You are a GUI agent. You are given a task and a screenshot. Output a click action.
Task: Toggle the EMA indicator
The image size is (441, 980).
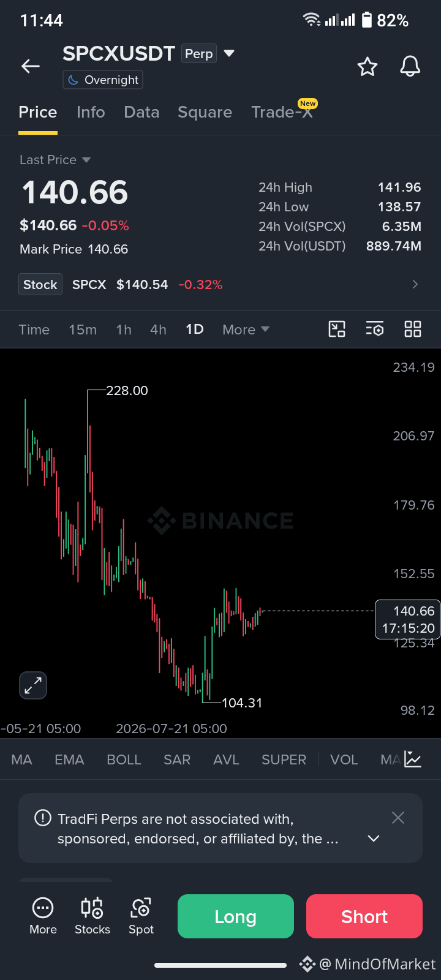(x=69, y=759)
